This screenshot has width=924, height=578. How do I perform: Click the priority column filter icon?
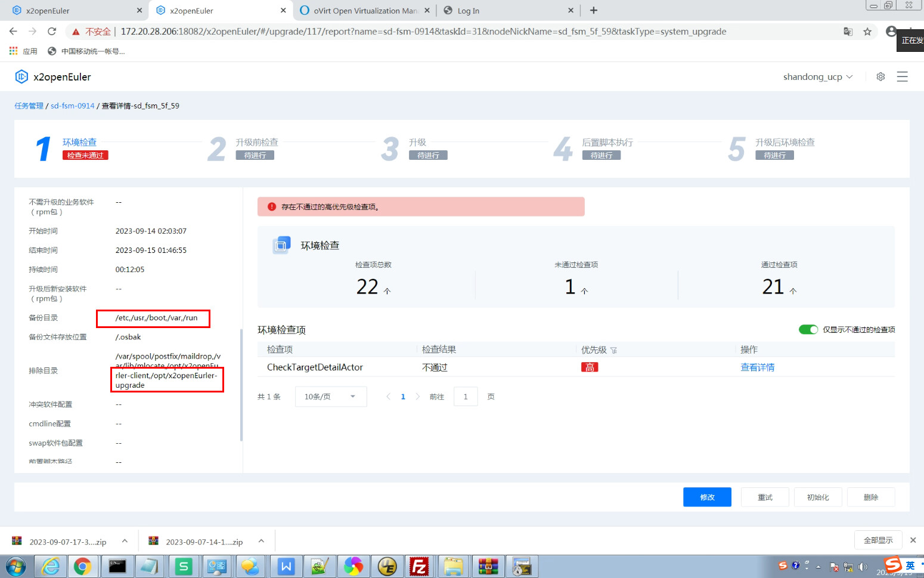[613, 351]
